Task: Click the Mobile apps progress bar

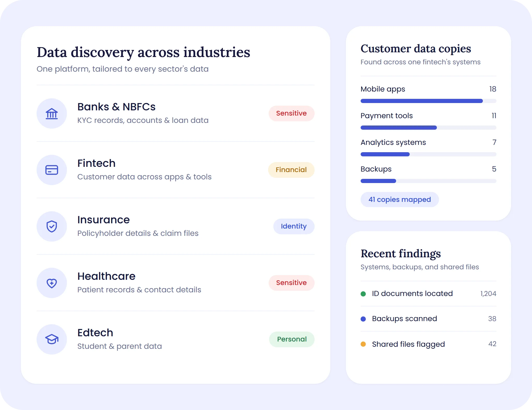Action: pos(428,101)
